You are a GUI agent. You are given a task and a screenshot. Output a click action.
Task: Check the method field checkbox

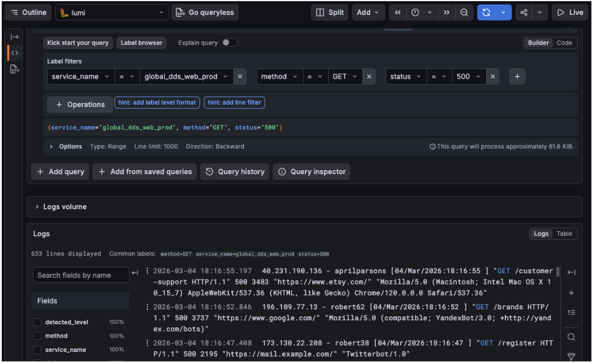[37, 336]
